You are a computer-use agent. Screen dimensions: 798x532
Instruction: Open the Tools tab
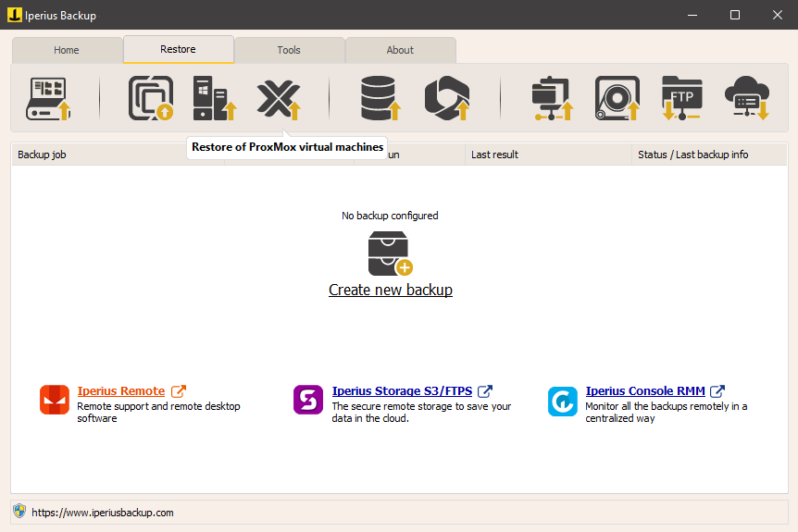[289, 50]
